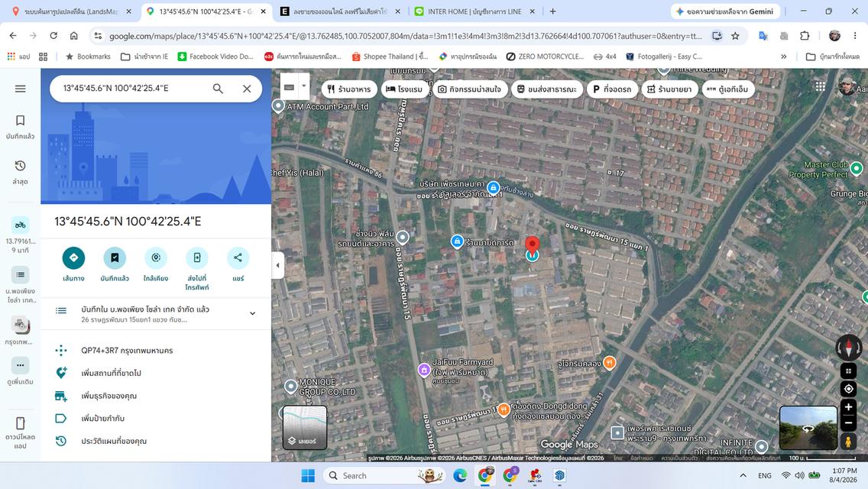
Task: Open the Saved places bookmark icon
Action: pos(21,121)
